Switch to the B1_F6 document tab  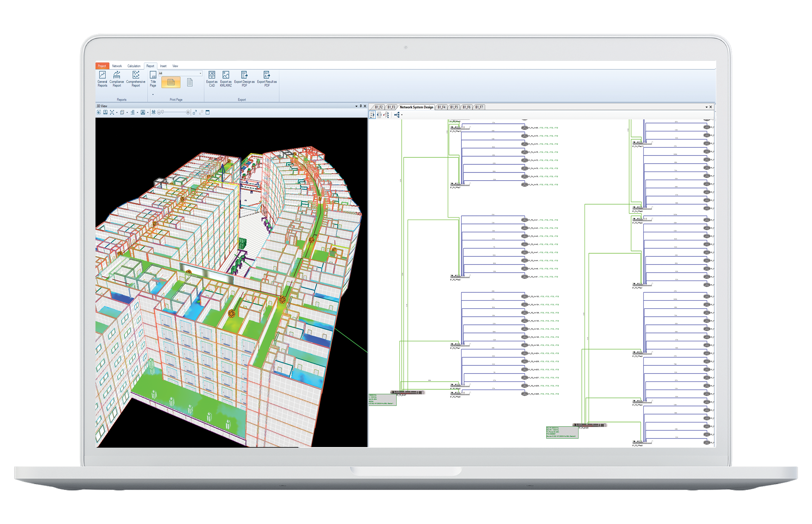[x=466, y=107]
